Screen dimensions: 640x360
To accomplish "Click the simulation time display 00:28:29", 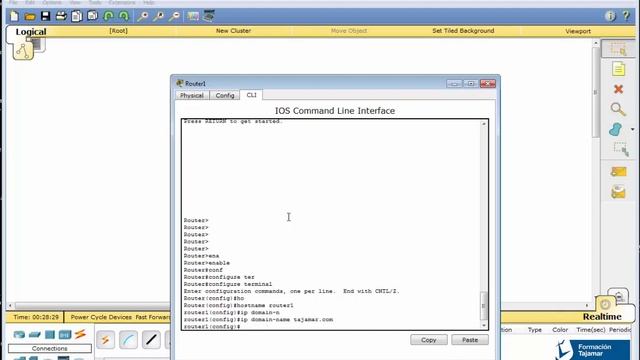I will coord(36,317).
